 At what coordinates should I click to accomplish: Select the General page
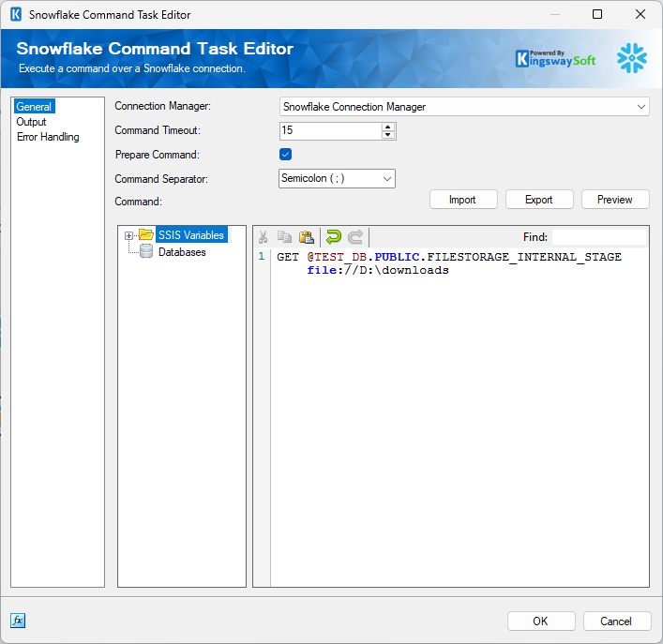(x=34, y=107)
